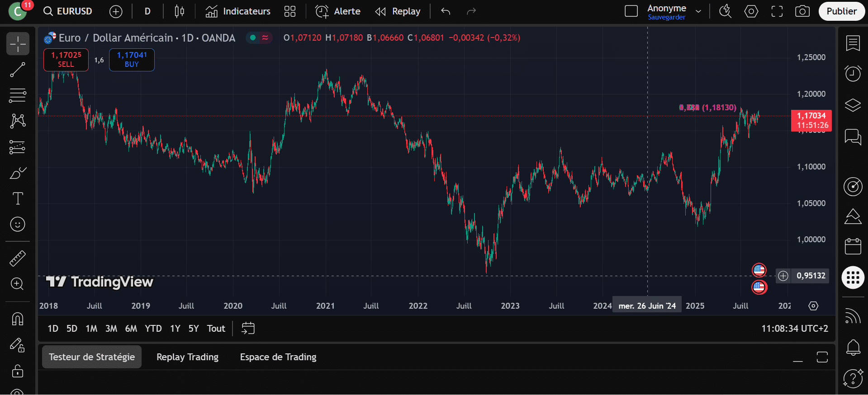Open the candlestick chart type selector

pyautogui.click(x=179, y=11)
